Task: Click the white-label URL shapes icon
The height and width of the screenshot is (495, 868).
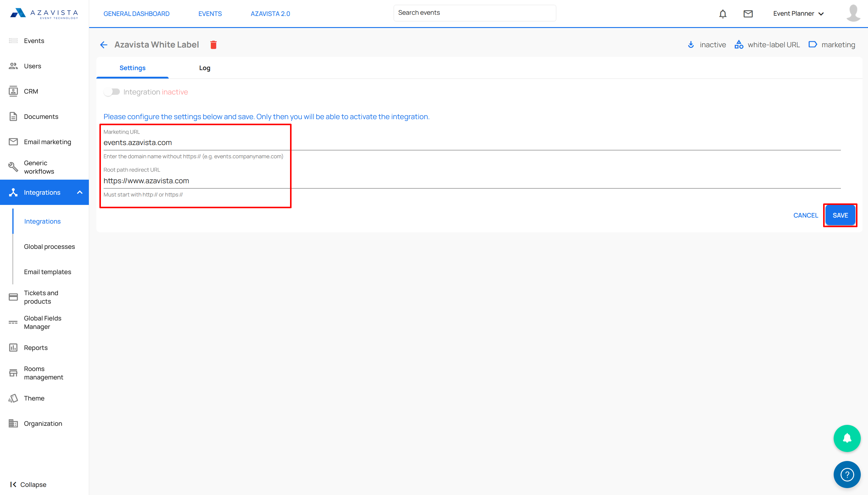Action: tap(739, 45)
